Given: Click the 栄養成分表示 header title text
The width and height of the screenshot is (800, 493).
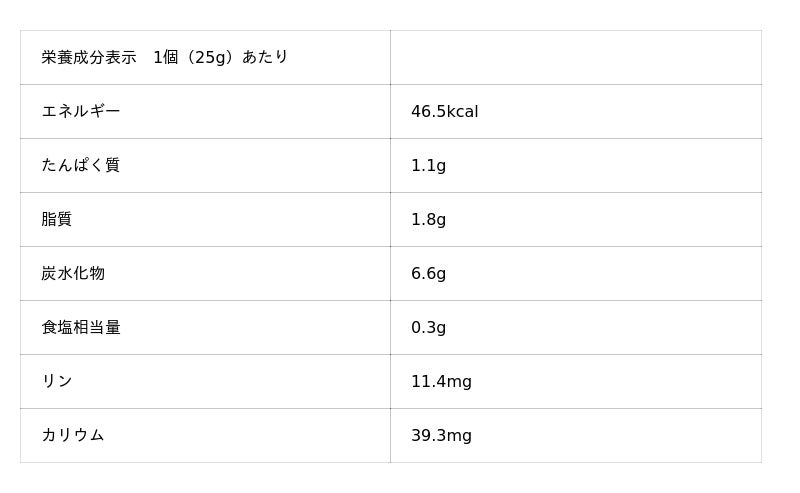Looking at the screenshot, I should [89, 57].
